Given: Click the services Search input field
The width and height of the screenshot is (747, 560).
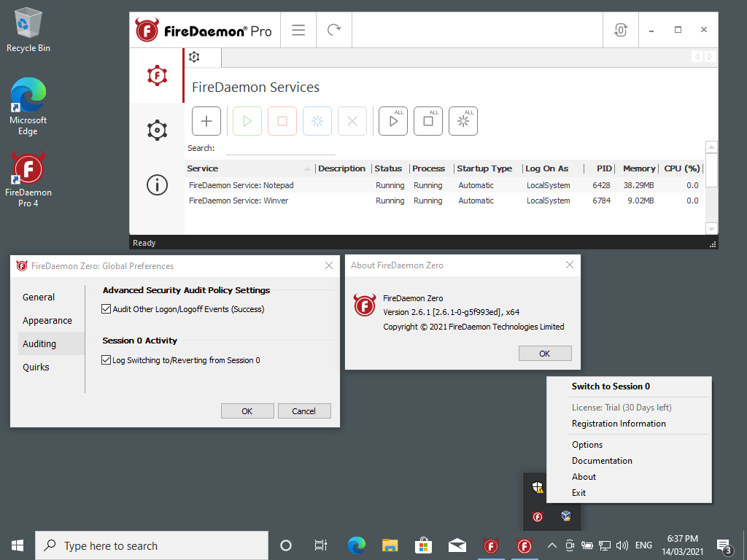Looking at the screenshot, I should pyautogui.click(x=281, y=149).
